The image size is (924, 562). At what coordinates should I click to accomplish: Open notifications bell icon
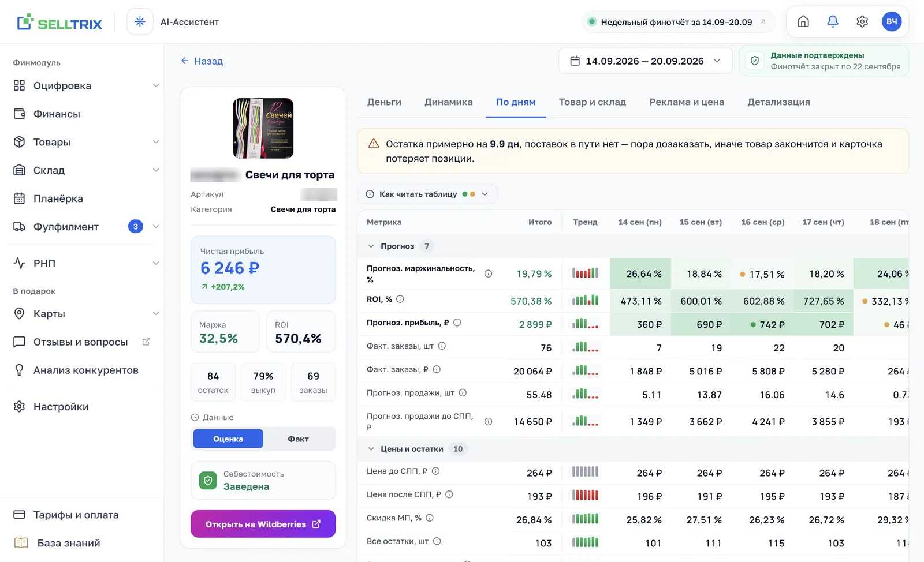click(x=832, y=22)
